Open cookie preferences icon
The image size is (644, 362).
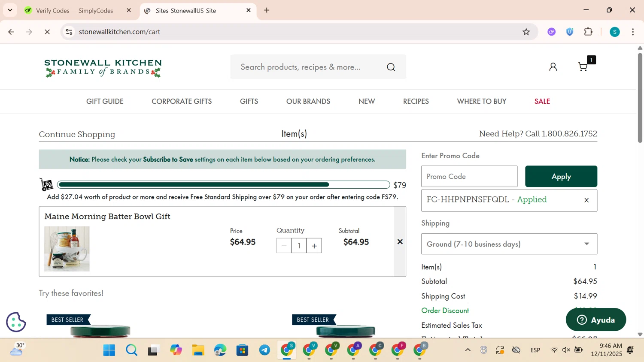(x=16, y=322)
